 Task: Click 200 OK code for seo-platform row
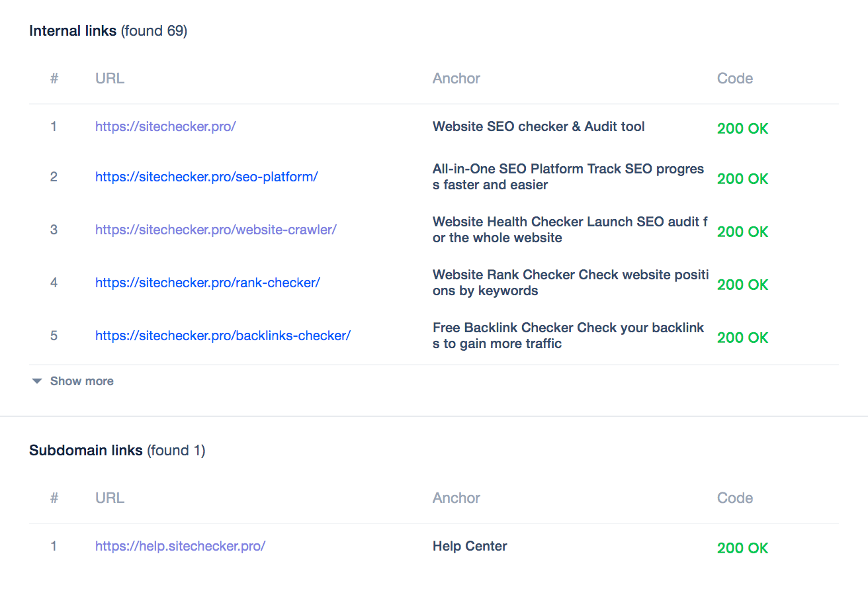coord(743,179)
